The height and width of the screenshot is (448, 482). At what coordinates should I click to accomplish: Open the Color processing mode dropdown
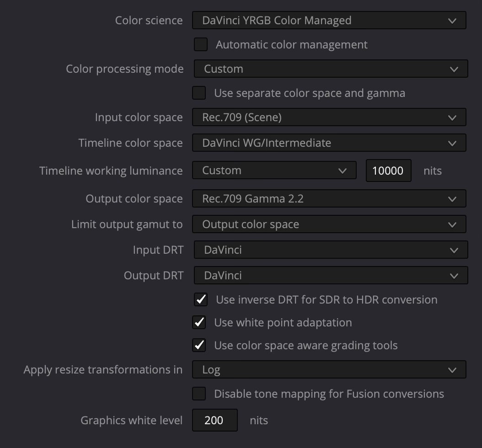pyautogui.click(x=331, y=69)
